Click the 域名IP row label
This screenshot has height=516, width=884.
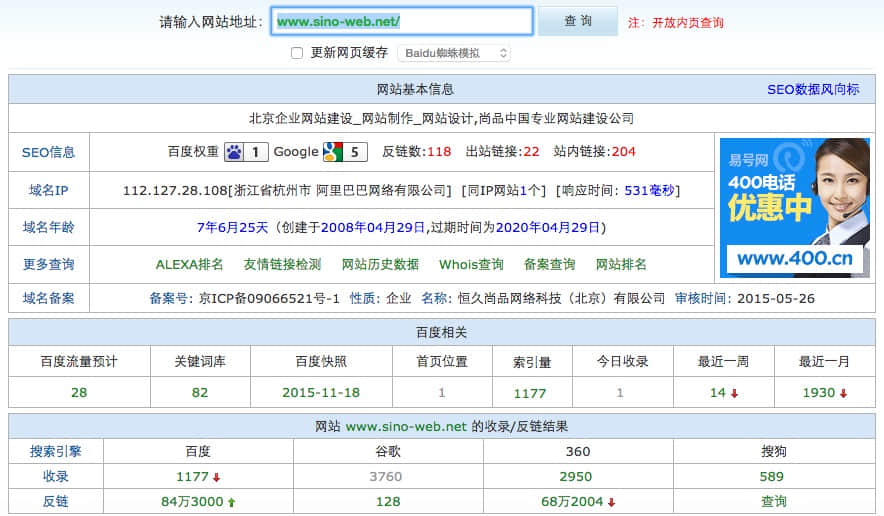pos(48,191)
